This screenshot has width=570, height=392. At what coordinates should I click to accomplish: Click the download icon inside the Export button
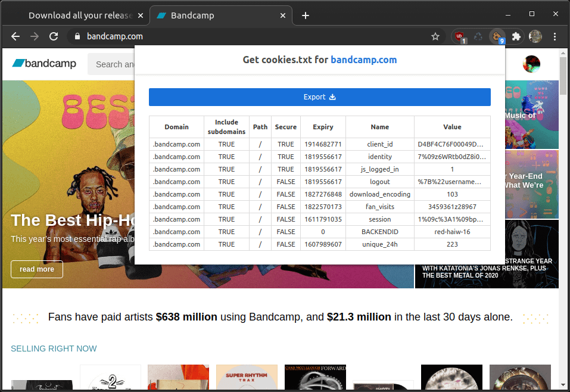pos(332,97)
